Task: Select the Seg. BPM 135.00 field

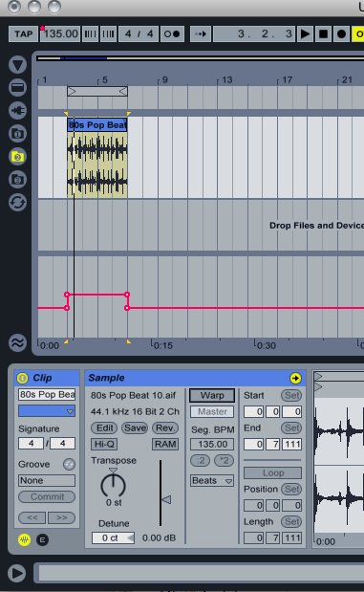Action: click(x=212, y=444)
